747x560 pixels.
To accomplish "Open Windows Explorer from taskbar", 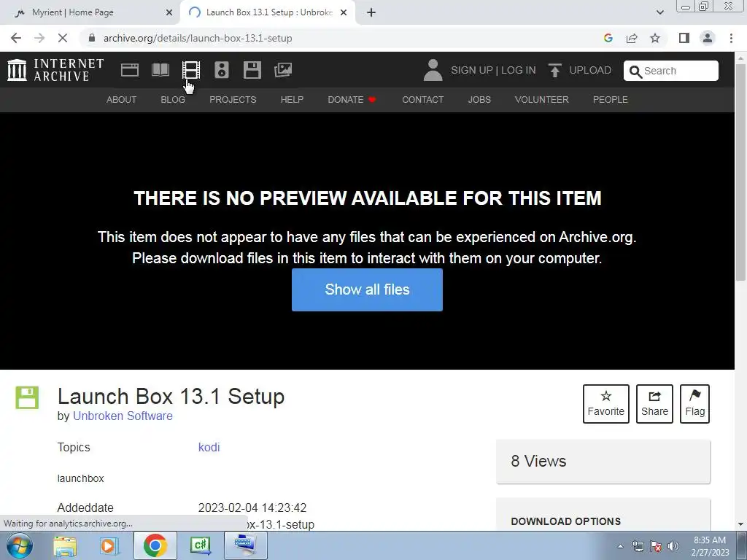I will click(65, 545).
